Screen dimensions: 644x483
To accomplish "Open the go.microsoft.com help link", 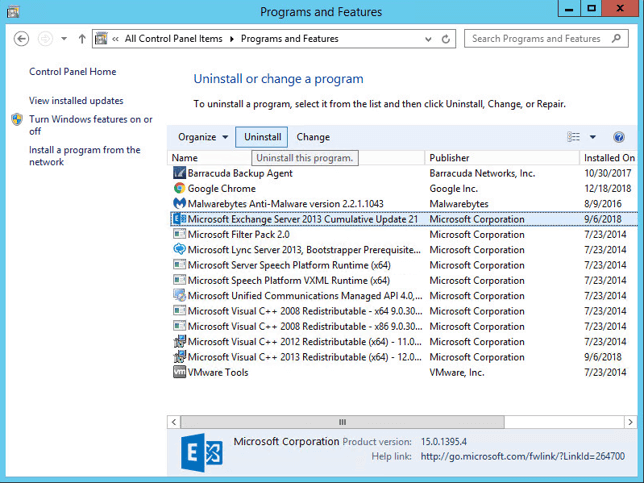I will [x=522, y=456].
